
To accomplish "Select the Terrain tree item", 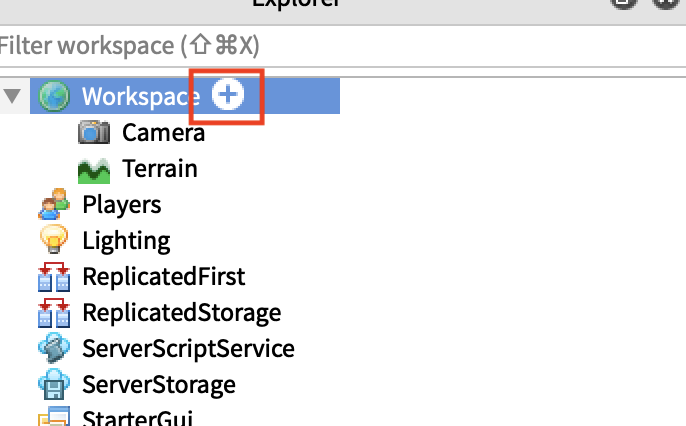I will point(160,169).
